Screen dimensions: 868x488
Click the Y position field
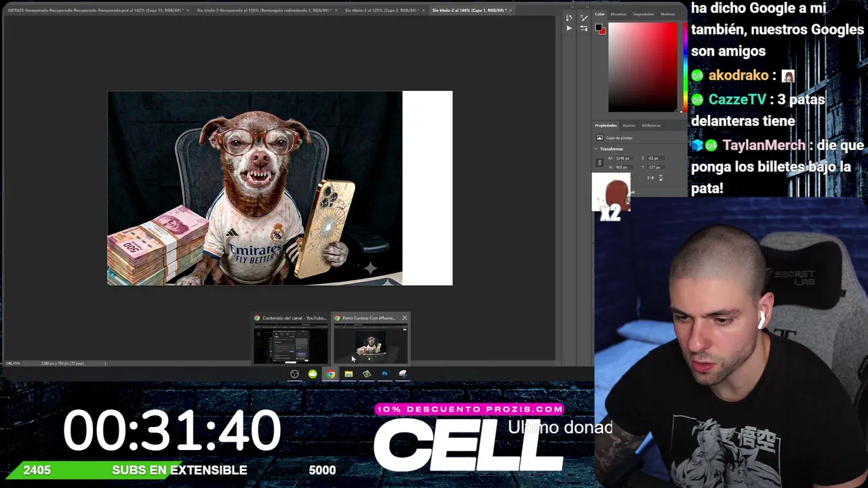656,167
